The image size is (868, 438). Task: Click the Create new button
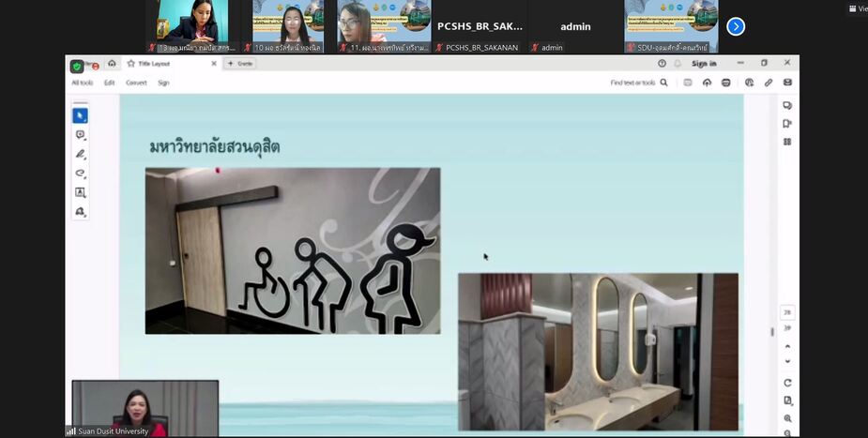239,64
